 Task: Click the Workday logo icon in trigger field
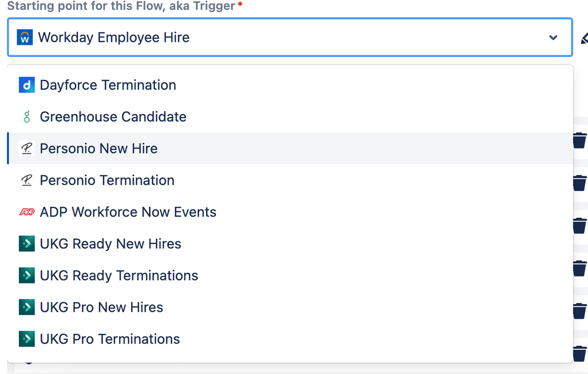[x=25, y=38]
